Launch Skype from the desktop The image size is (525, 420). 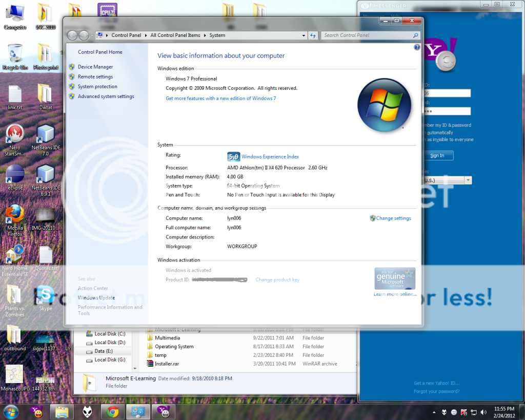[46, 298]
